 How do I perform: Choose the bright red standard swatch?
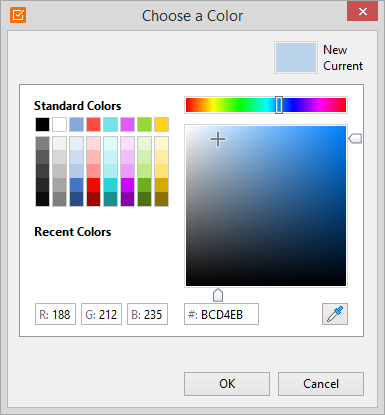(93, 124)
